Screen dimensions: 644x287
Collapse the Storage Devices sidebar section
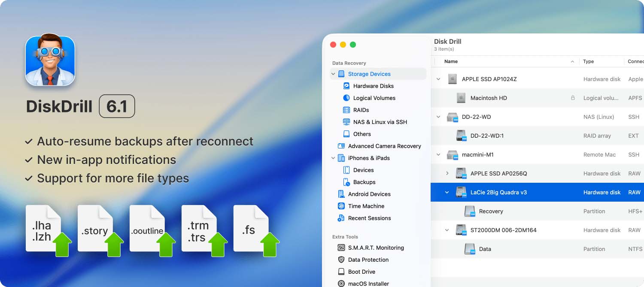(x=333, y=74)
